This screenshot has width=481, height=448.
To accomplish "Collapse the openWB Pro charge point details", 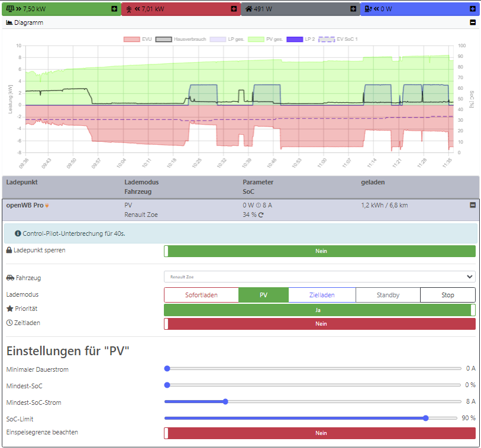I will click(473, 205).
